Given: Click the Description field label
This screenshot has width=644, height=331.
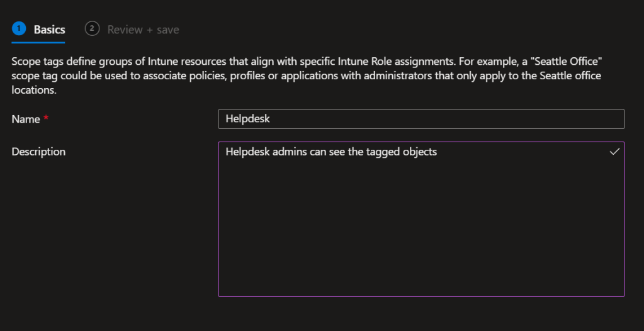Looking at the screenshot, I should pyautogui.click(x=38, y=152).
